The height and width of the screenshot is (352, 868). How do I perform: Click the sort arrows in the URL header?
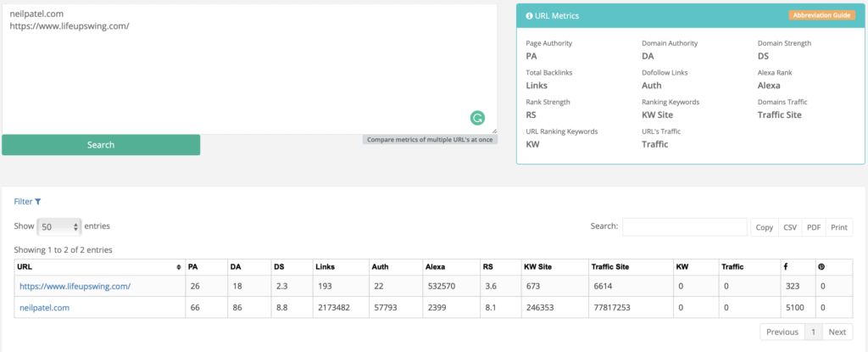pos(178,267)
